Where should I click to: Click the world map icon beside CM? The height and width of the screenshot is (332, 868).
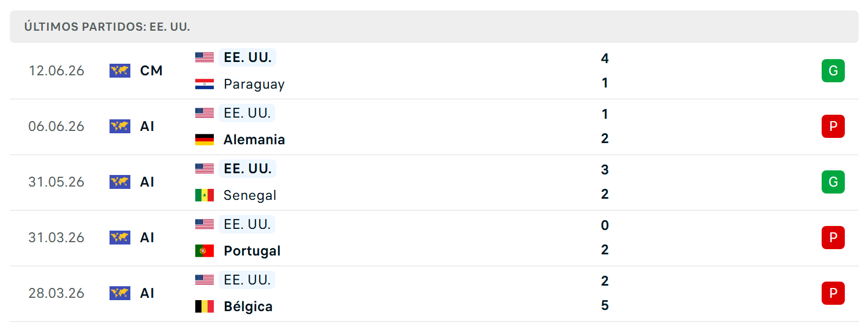pyautogui.click(x=120, y=71)
